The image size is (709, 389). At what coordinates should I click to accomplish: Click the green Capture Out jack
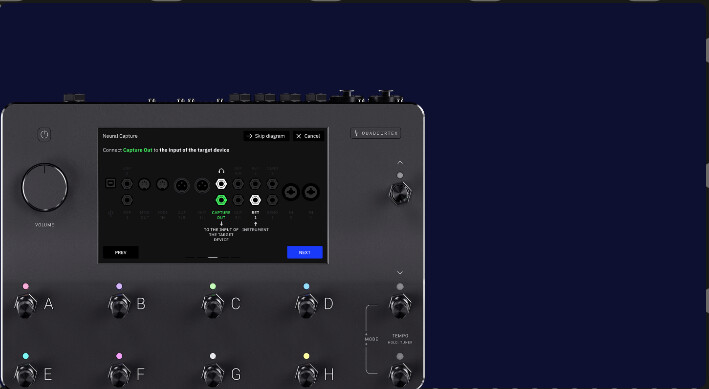click(221, 200)
